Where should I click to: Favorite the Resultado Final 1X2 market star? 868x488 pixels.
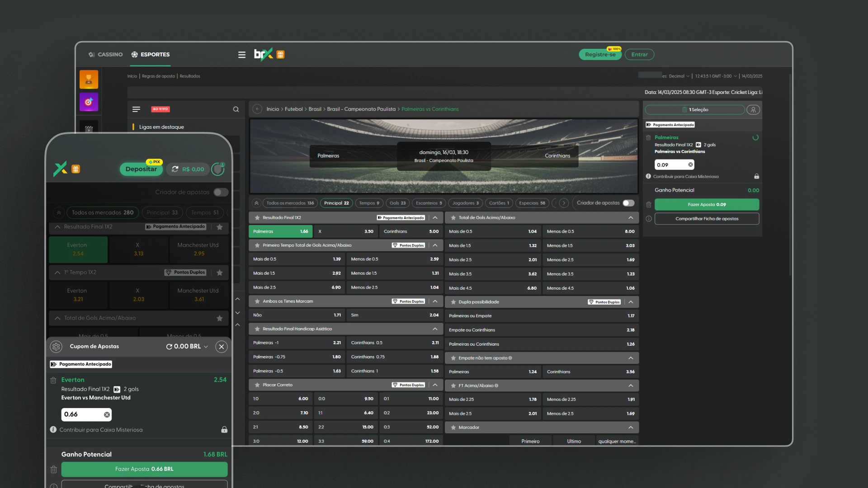[257, 218]
